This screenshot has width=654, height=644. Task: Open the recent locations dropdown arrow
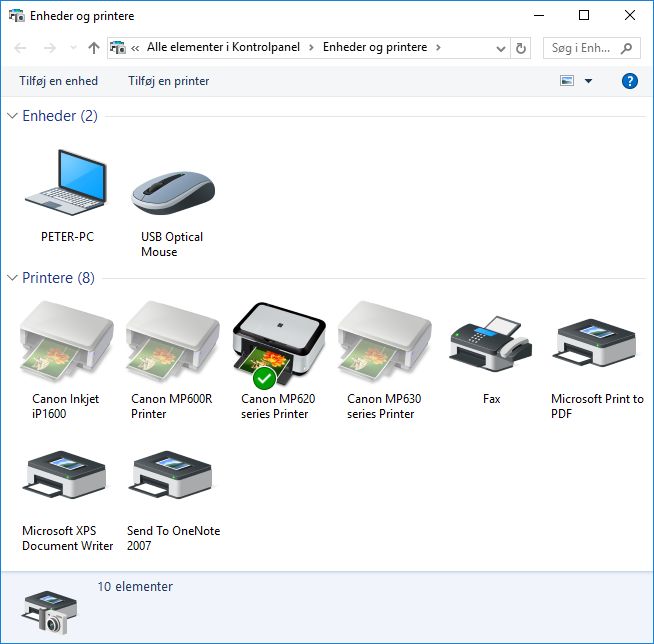pos(73,48)
